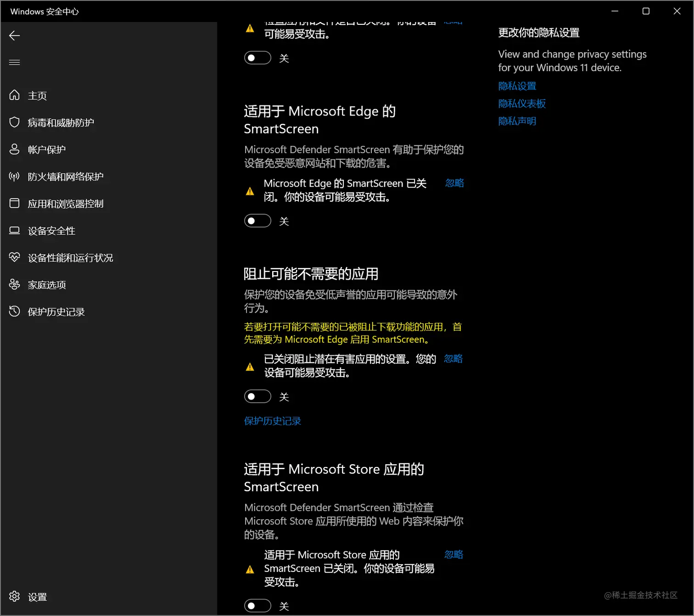Image resolution: width=694 pixels, height=616 pixels.
Task: Open the 隐私仪表板 link
Action: [x=522, y=104]
